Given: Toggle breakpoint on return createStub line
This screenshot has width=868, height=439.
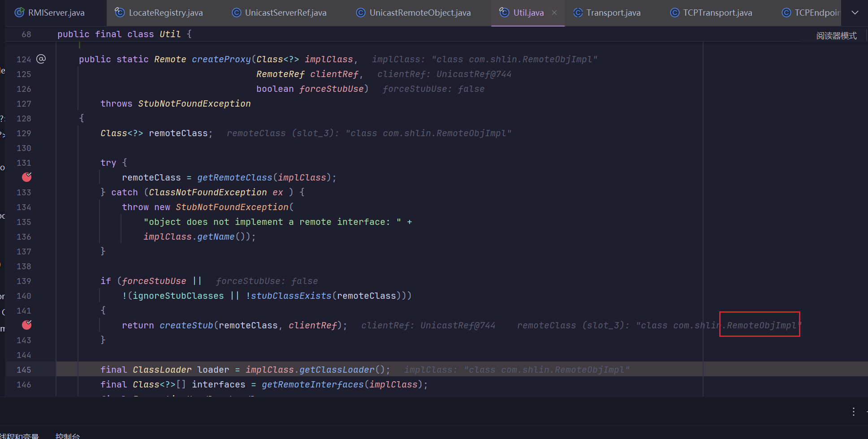Looking at the screenshot, I should 27,325.
